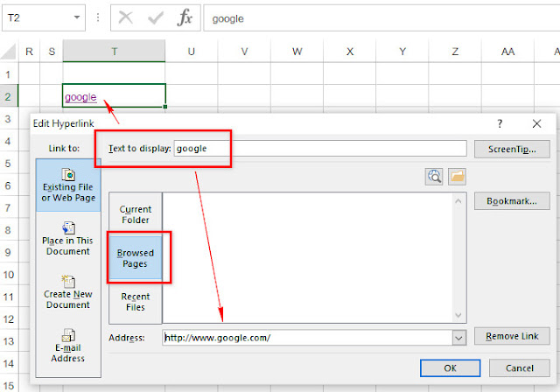560x392 pixels.
Task: Click the file list scroll down arrow
Action: tap(458, 315)
